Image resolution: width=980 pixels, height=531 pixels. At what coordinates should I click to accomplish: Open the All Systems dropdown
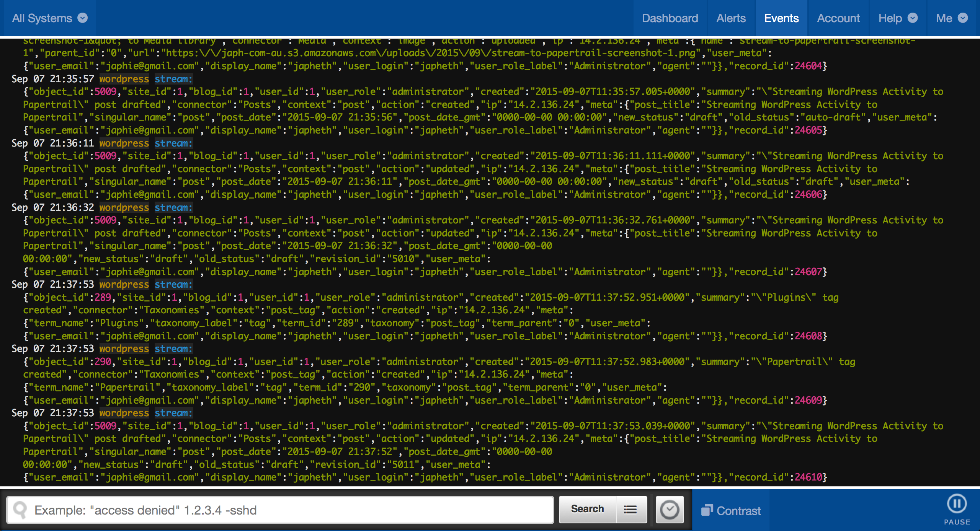pyautogui.click(x=50, y=18)
